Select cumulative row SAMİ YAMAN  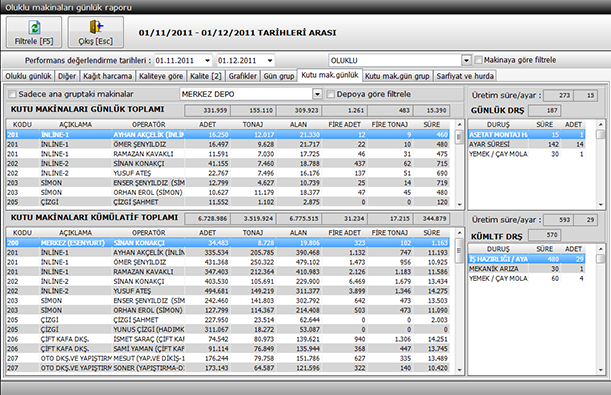click(x=228, y=349)
